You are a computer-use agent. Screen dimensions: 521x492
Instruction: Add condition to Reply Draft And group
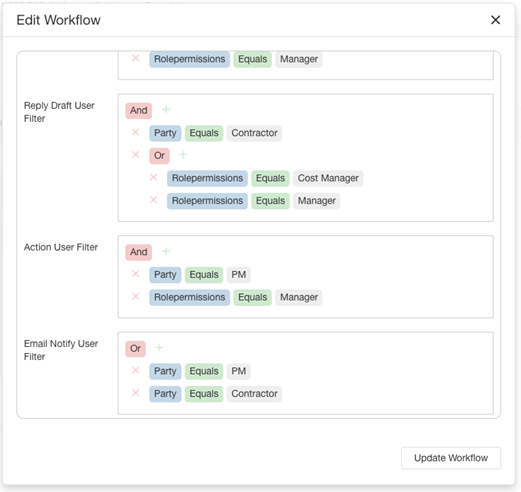[x=166, y=109]
